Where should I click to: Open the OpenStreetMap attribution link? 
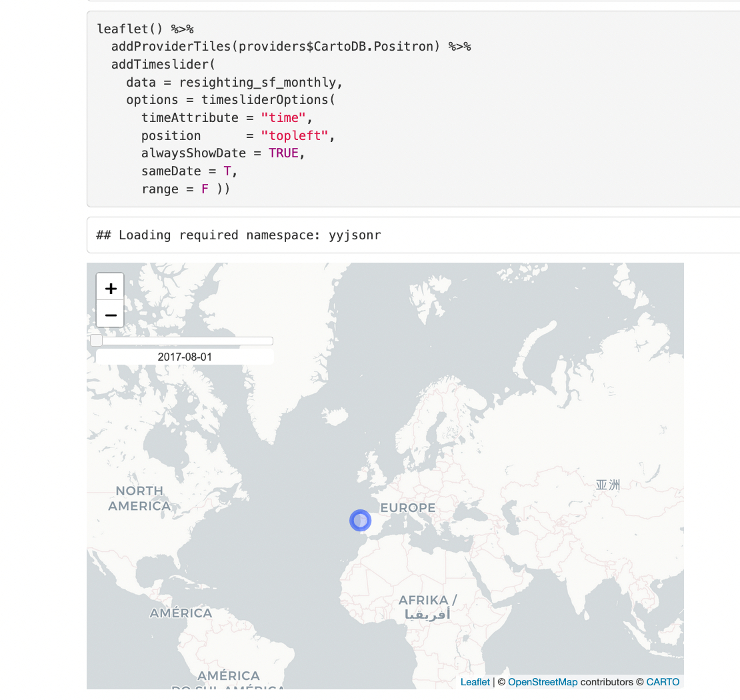(543, 682)
